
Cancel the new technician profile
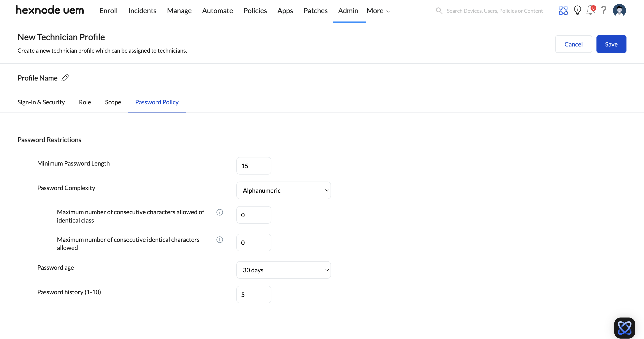[573, 44]
